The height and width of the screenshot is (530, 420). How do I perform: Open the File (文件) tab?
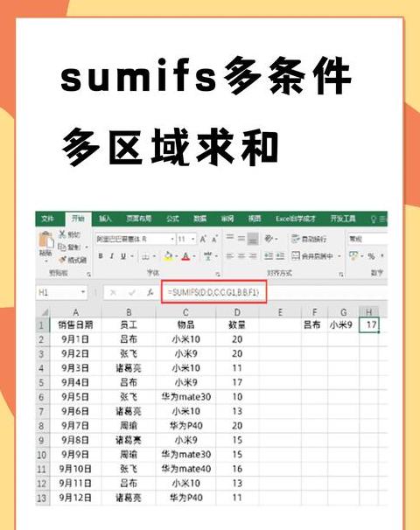(x=47, y=219)
